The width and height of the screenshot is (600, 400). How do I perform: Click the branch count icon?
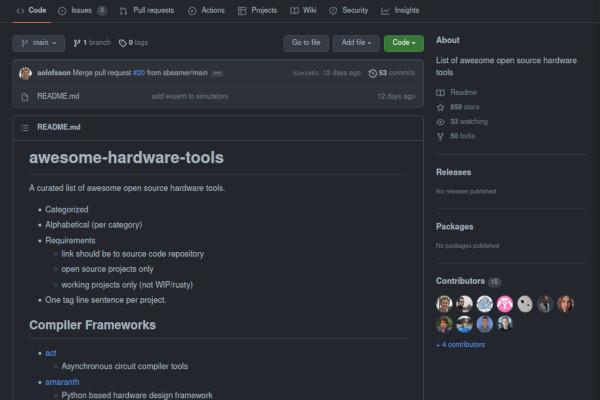pos(77,43)
